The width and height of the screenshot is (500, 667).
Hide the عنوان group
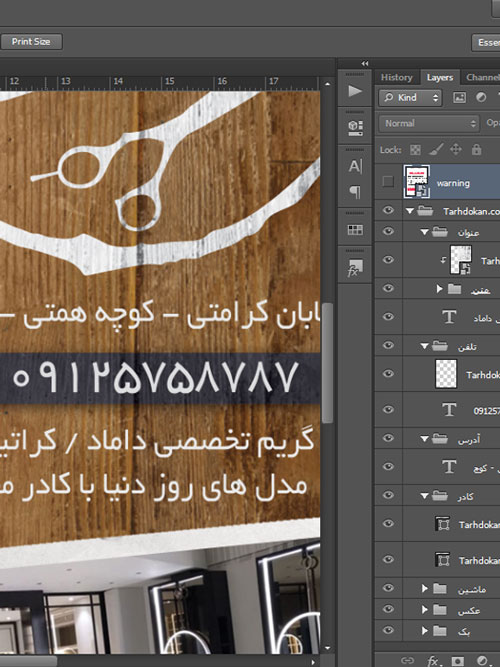click(388, 231)
